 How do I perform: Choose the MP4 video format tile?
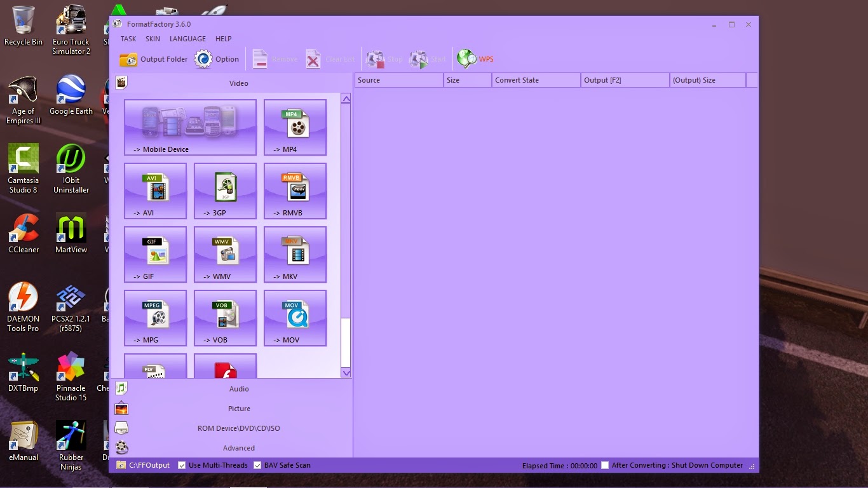click(295, 127)
